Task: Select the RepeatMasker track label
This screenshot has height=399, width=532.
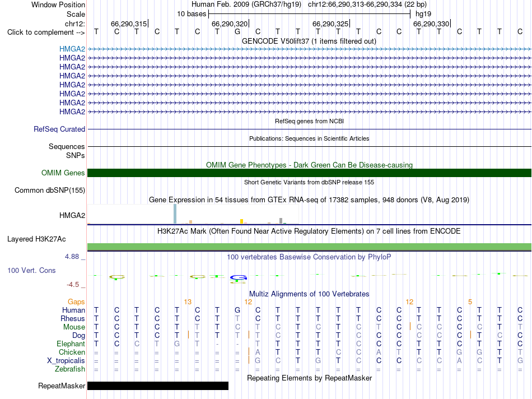Action: tap(62, 386)
